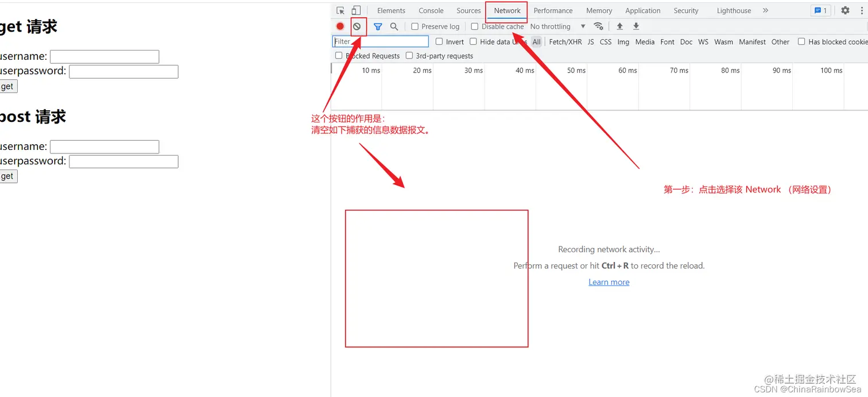Switch to the Memory tab
This screenshot has height=397, width=868.
pos(599,10)
